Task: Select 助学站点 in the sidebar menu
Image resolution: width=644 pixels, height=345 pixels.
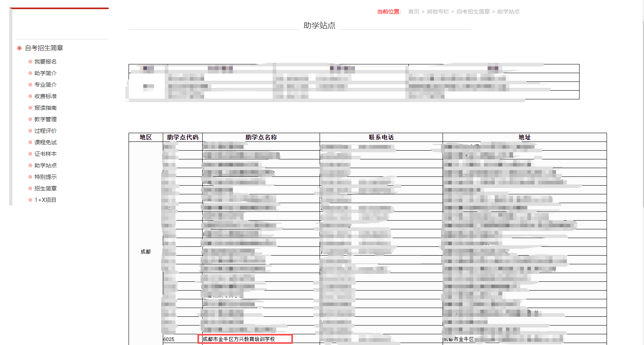Action: [45, 165]
